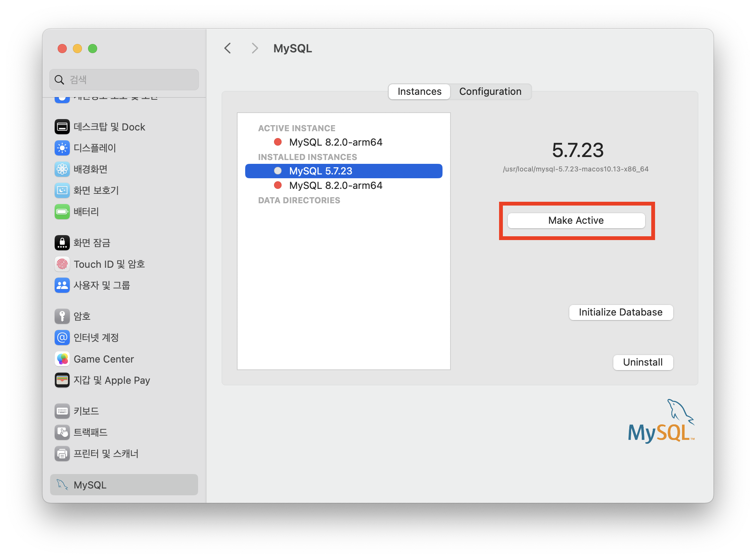
Task: Switch to the Instances tab
Action: pyautogui.click(x=419, y=91)
